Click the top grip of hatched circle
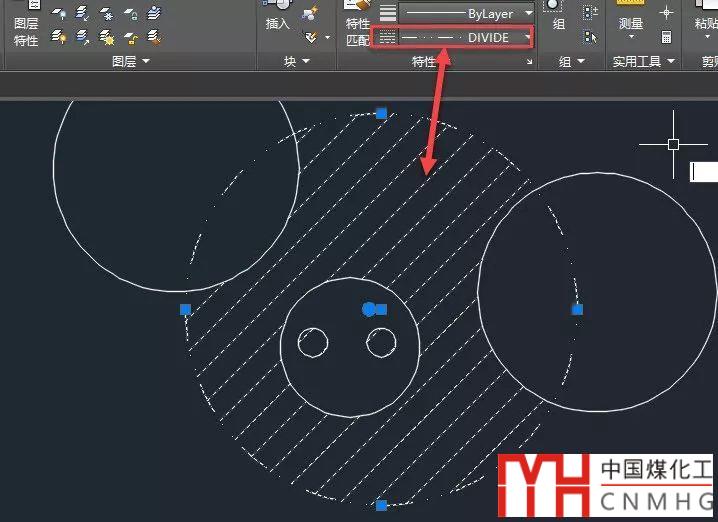718x522 pixels. (x=381, y=113)
